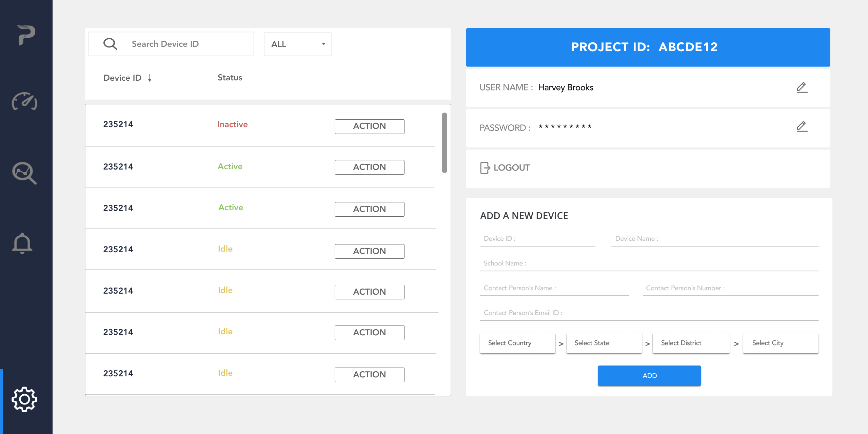Open settings gear icon in sidebar
This screenshot has width=868, height=434.
[24, 399]
